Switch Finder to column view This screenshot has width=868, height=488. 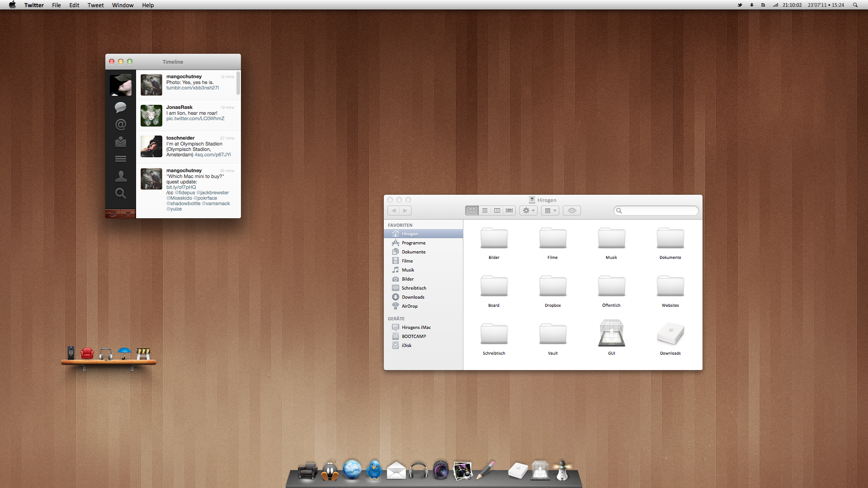tap(497, 211)
